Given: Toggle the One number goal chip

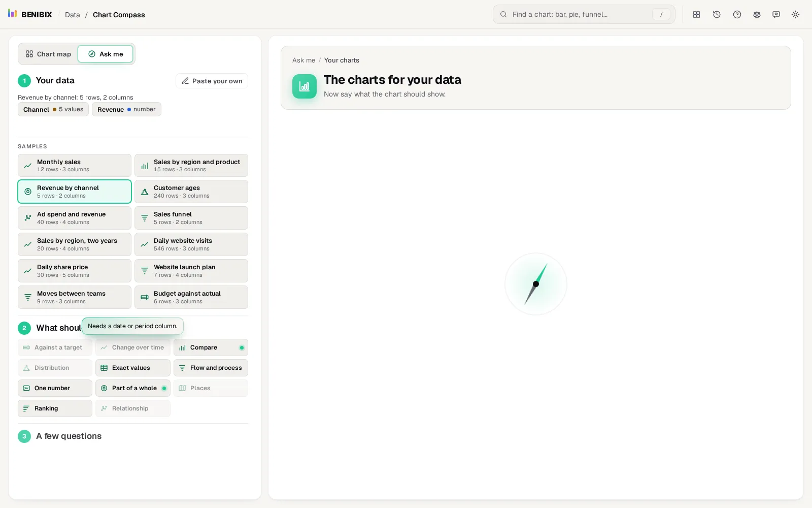Looking at the screenshot, I should pos(55,388).
